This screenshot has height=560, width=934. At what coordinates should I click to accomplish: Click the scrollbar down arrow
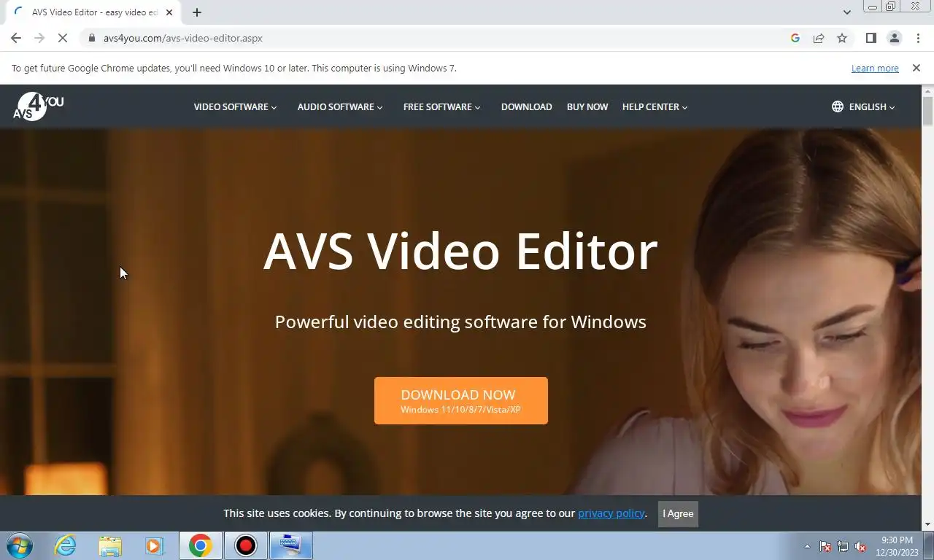coord(927,524)
